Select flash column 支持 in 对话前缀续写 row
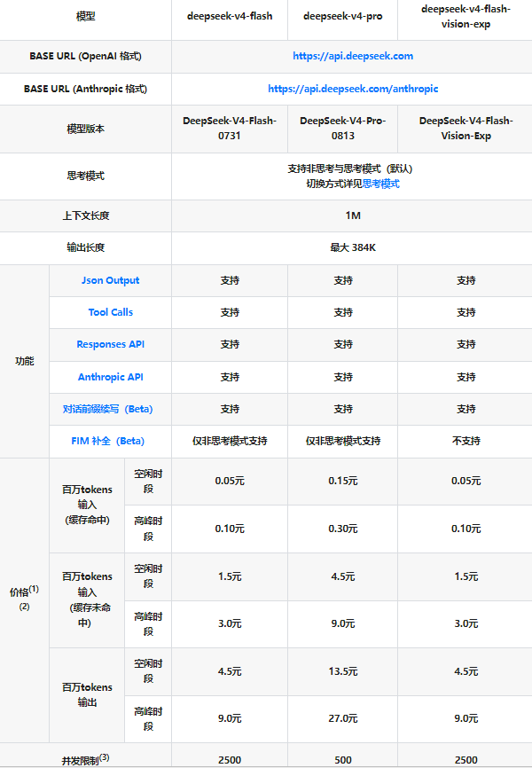The width and height of the screenshot is (532, 768). pos(230,409)
